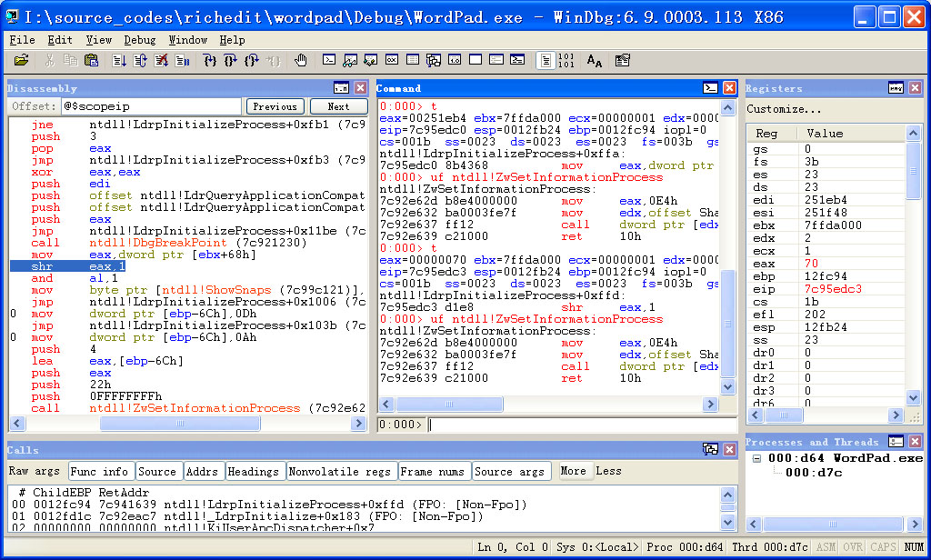Click the Command output scroll-down arrow
Screen dimensions: 931x560
click(728, 386)
